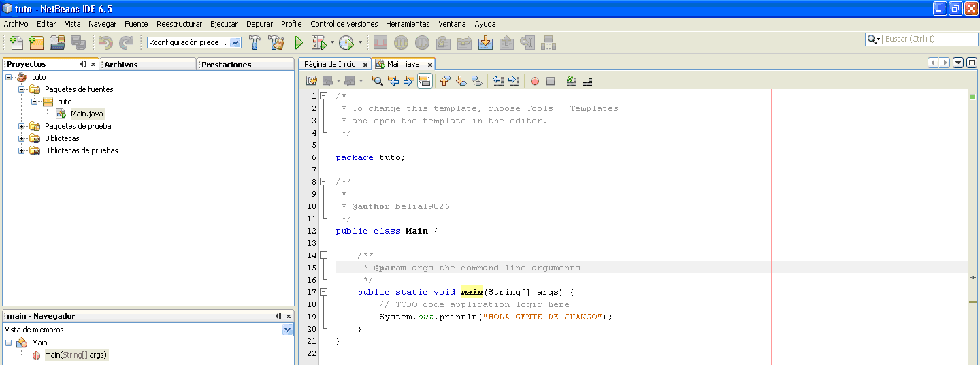Click the New Project toolbar icon
Viewport: 980px width, 365px height.
(36, 42)
